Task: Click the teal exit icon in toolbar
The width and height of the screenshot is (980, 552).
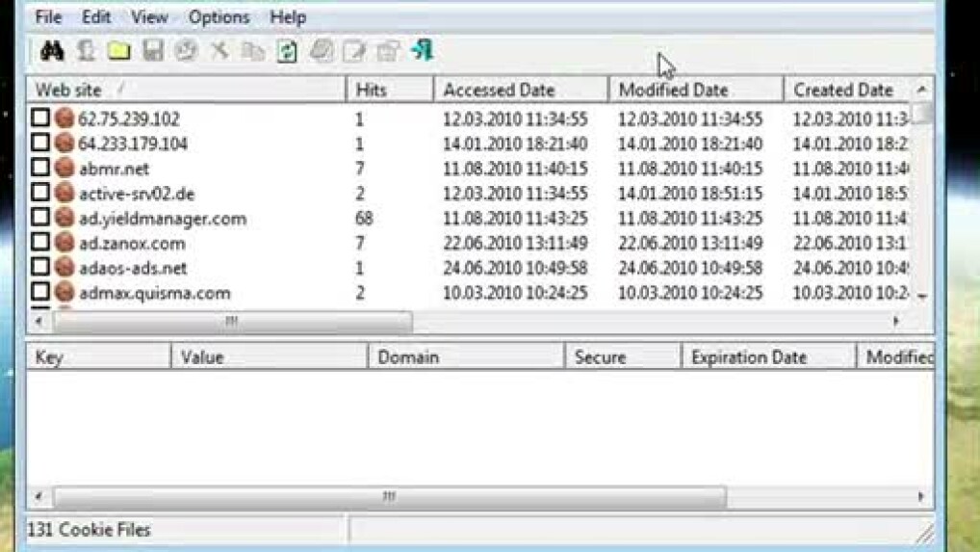Action: coord(422,51)
